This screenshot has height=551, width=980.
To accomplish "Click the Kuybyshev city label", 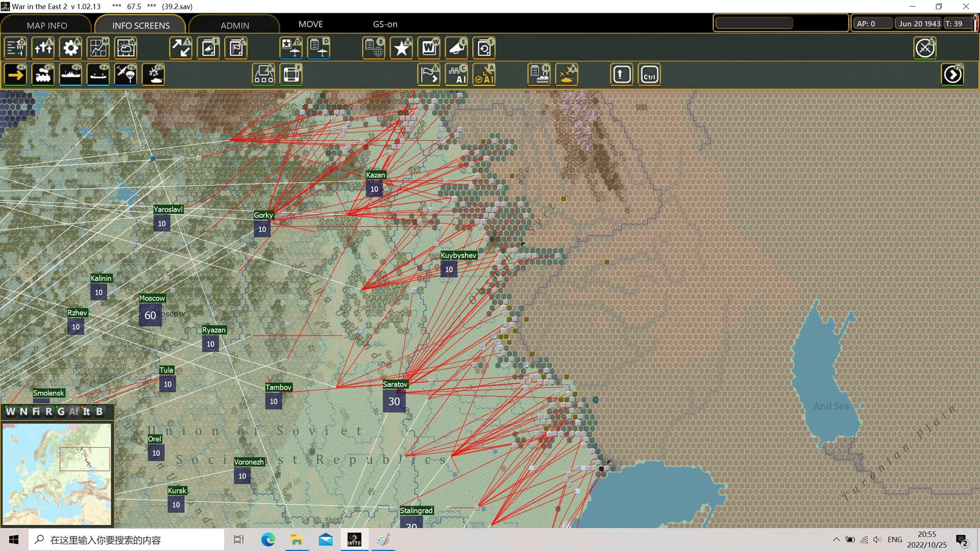I will [458, 256].
